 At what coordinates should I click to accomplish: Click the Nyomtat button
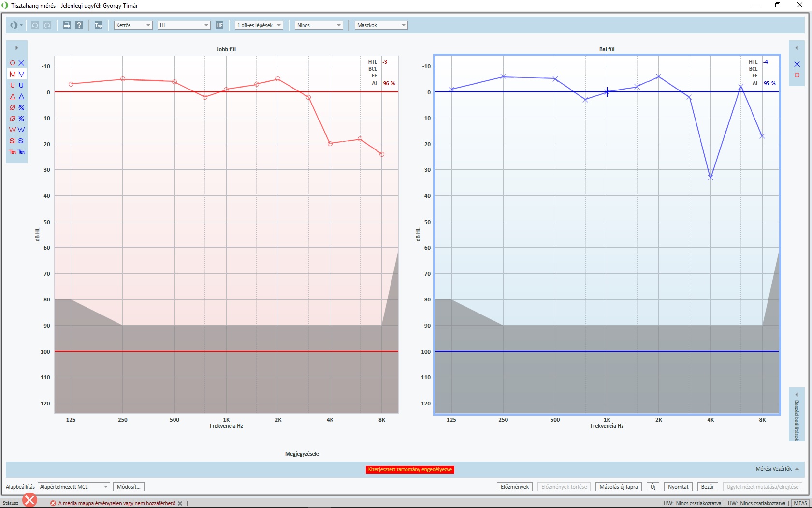tap(678, 487)
